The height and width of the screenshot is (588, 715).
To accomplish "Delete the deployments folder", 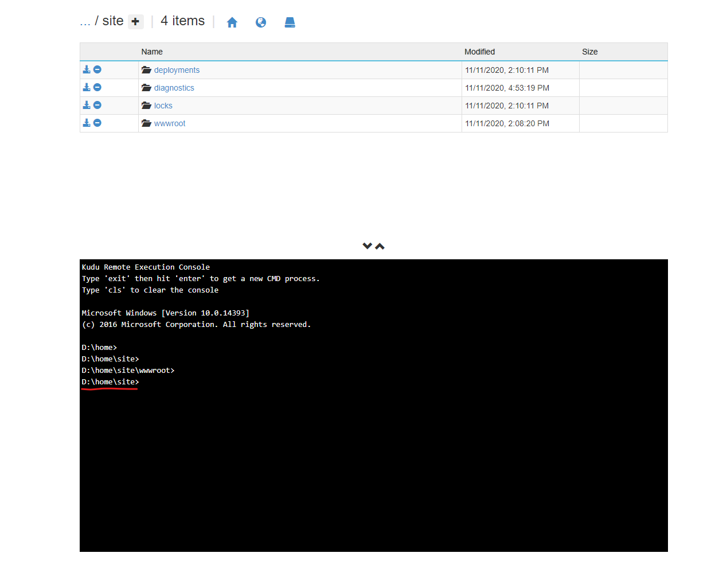I will coord(97,69).
